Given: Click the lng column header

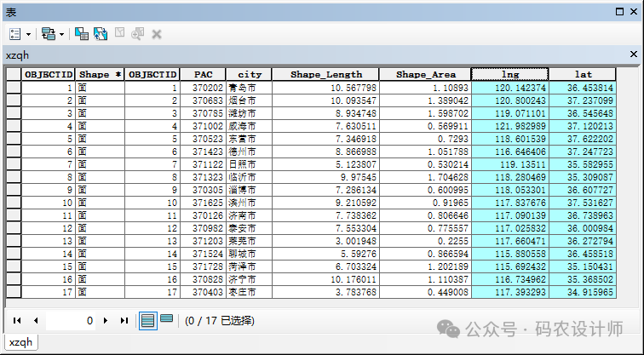Looking at the screenshot, I should [x=509, y=74].
